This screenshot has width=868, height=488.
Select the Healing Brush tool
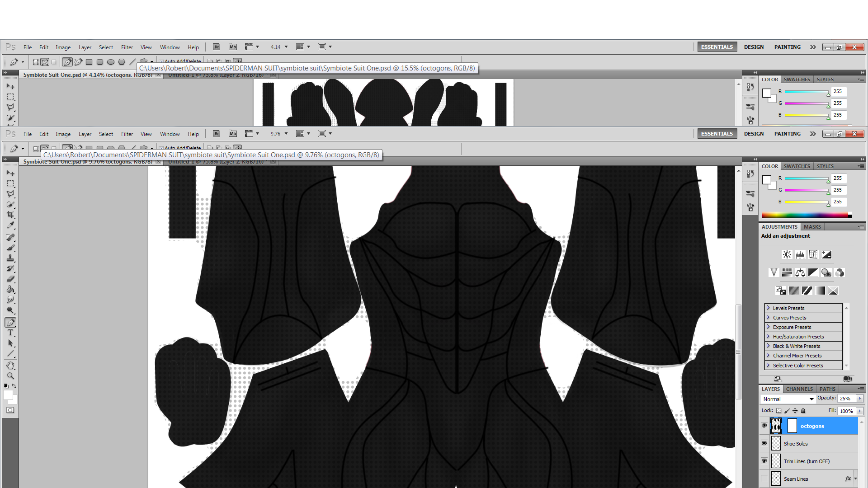10,237
